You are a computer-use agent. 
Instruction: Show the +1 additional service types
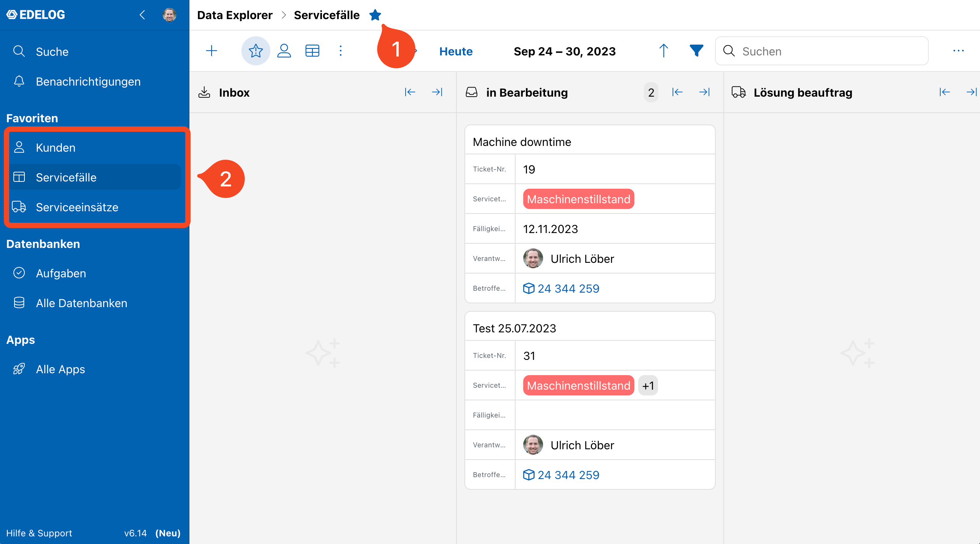[648, 385]
